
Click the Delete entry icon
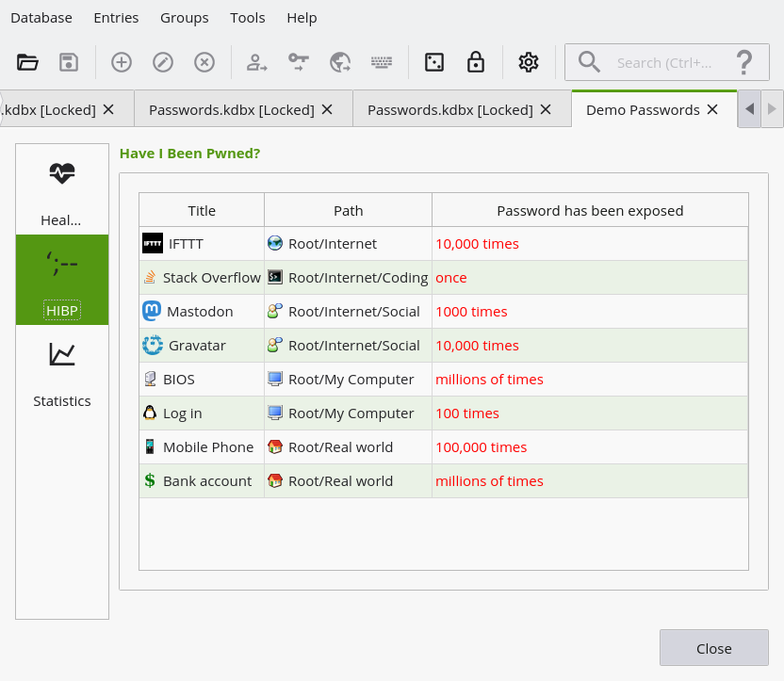204,62
